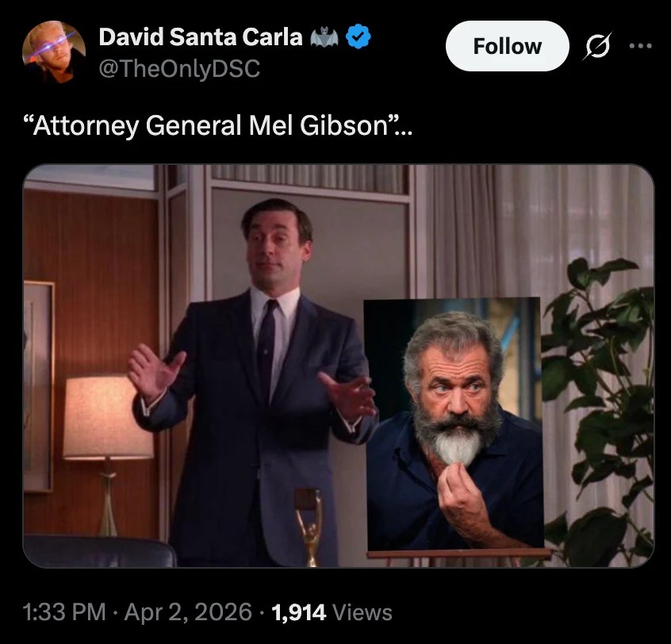Click the bat emoji beside the display name
This screenshot has height=644, width=671.
point(324,36)
